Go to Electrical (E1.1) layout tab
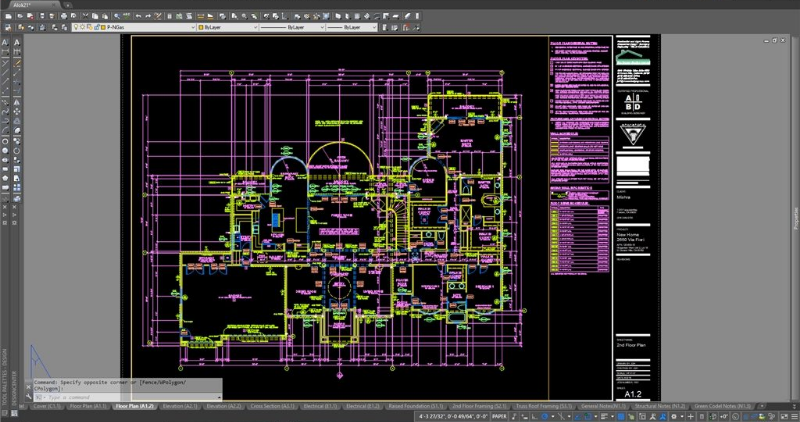Screen dimensions: 800x422 320,406
